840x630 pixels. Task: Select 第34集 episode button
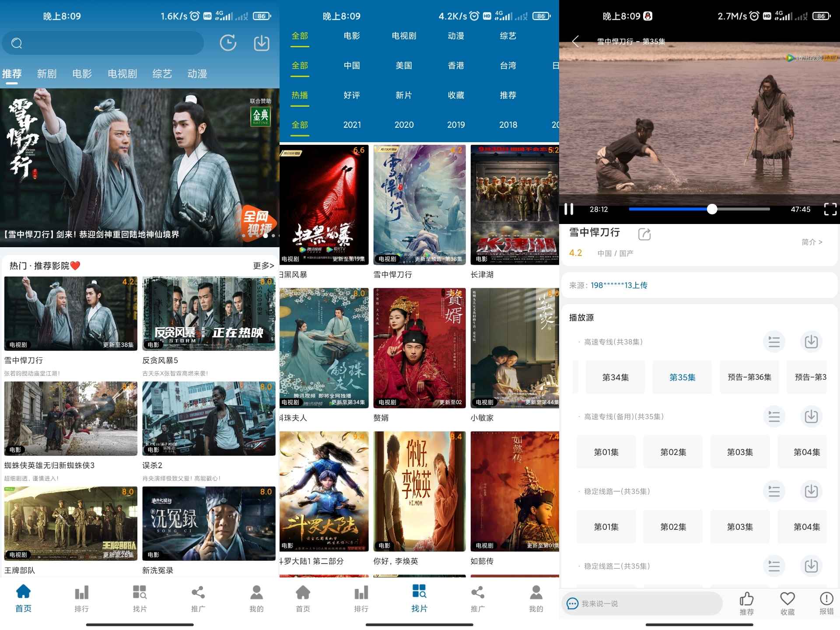coord(615,377)
